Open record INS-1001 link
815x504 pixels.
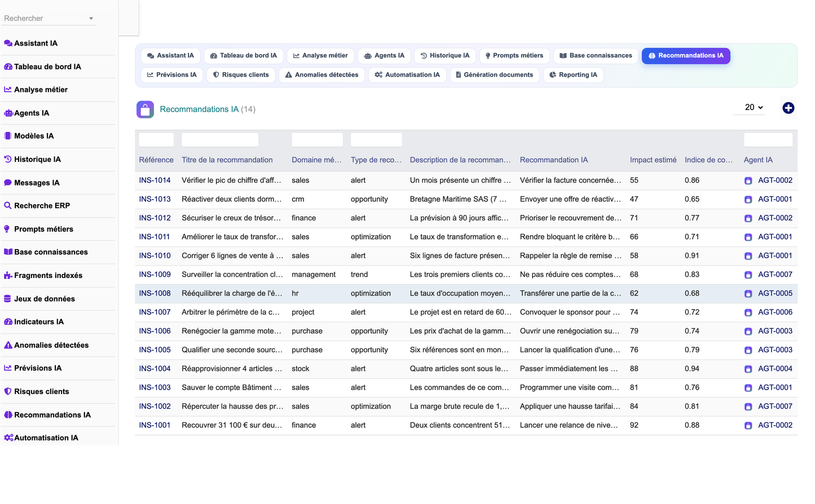[155, 425]
